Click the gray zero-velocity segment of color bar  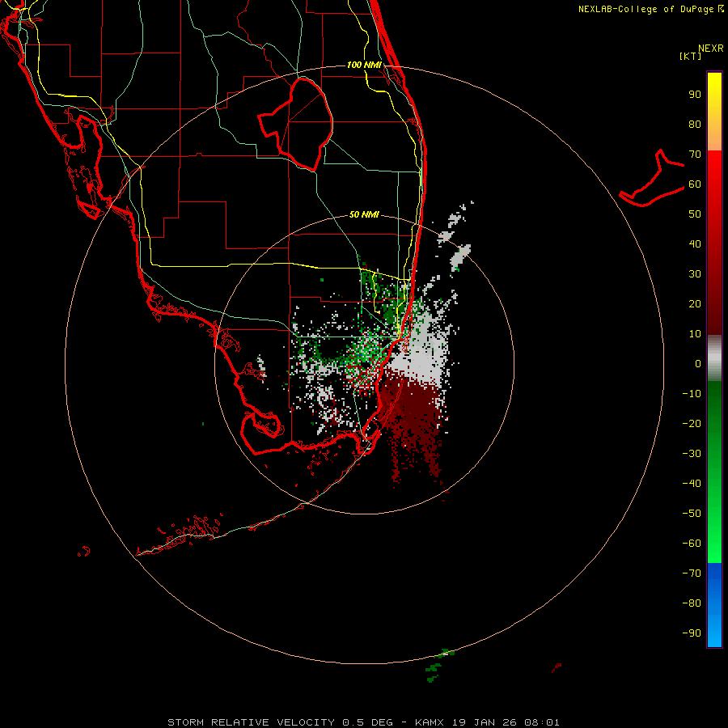(x=714, y=358)
